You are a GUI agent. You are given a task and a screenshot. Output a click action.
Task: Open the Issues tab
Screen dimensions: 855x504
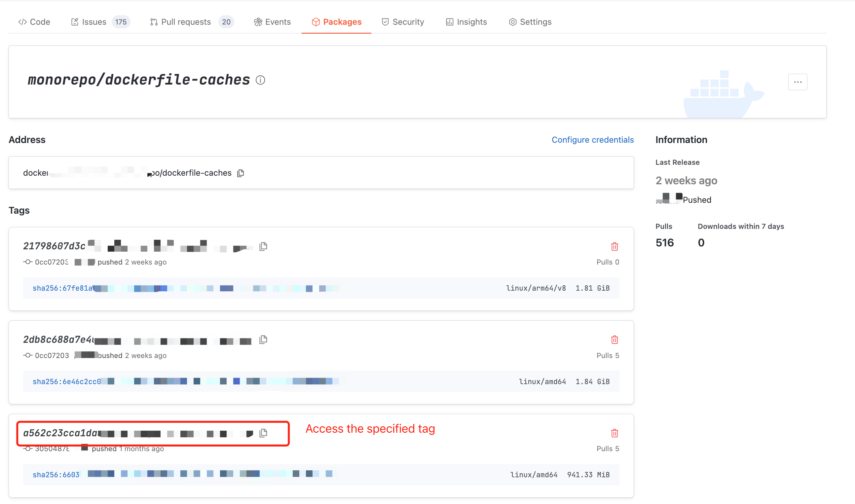[94, 22]
